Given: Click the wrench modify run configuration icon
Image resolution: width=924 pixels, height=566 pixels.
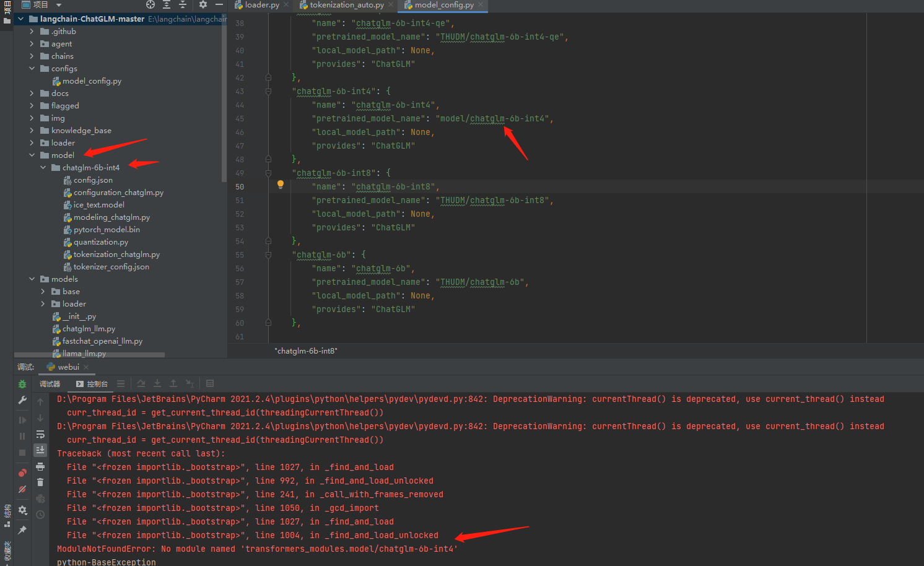Looking at the screenshot, I should click(x=22, y=401).
